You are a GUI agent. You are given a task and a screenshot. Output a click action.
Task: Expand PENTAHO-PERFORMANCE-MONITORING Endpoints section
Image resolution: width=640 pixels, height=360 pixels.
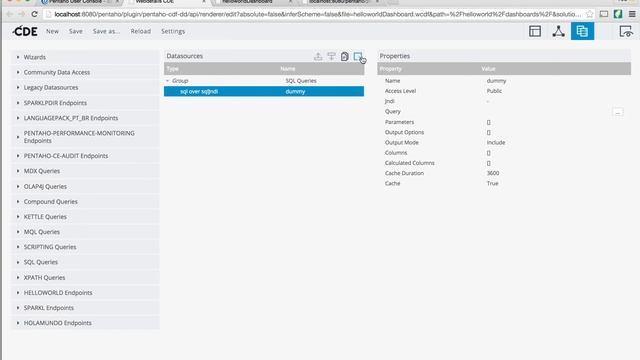pyautogui.click(x=85, y=137)
